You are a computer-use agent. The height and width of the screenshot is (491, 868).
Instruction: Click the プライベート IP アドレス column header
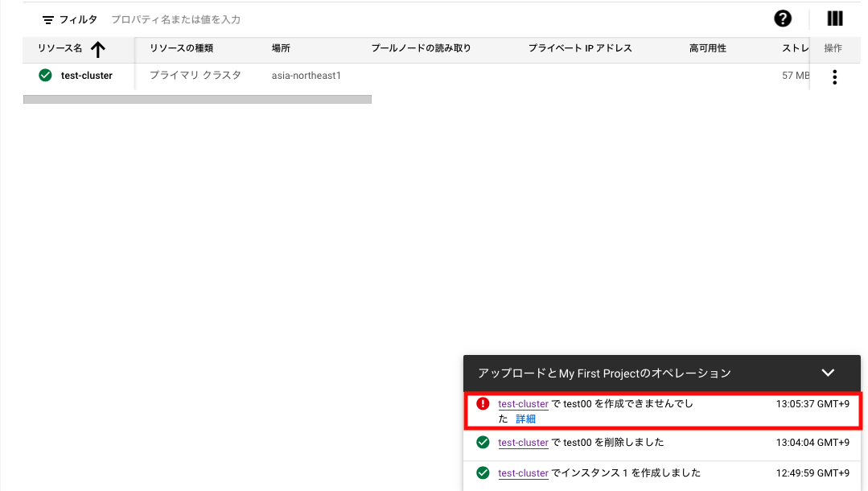[579, 48]
